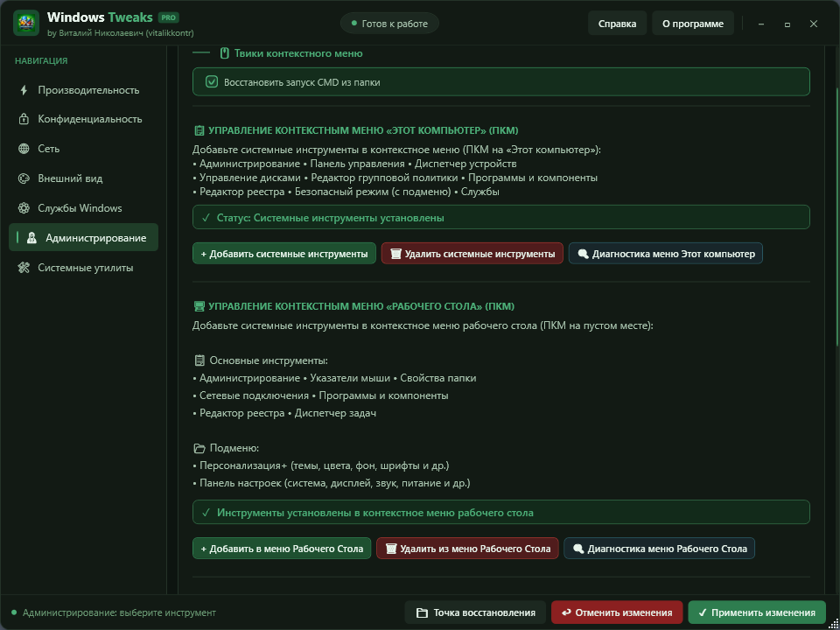Screen dimensions: 840x630
Task: Click the tools icon beside Системные утилиты
Action: 24,268
